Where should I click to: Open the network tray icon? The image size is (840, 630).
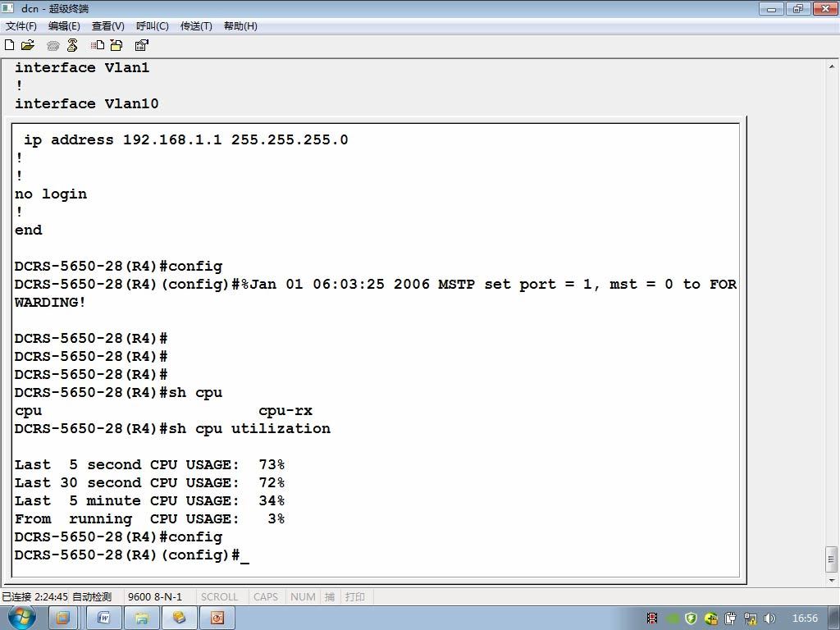pyautogui.click(x=751, y=619)
